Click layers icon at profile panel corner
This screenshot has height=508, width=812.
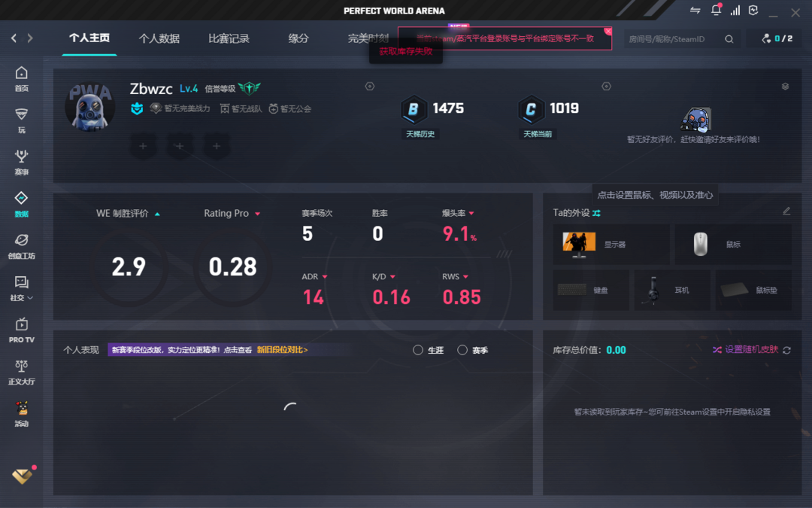pos(785,86)
